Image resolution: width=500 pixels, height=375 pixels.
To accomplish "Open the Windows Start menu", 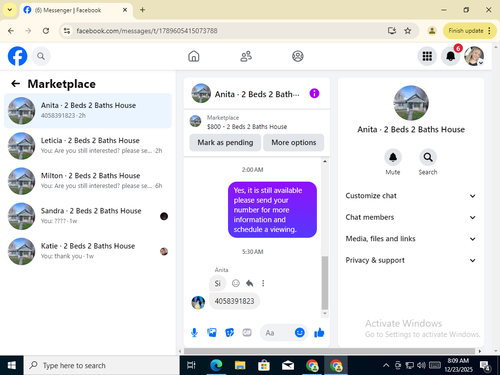I will click(x=12, y=365).
